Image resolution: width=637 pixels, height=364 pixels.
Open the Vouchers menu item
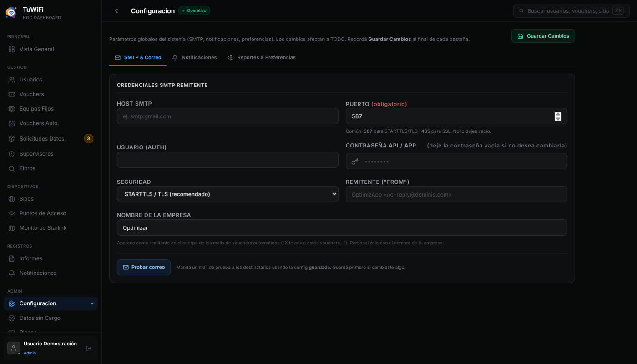[51, 94]
